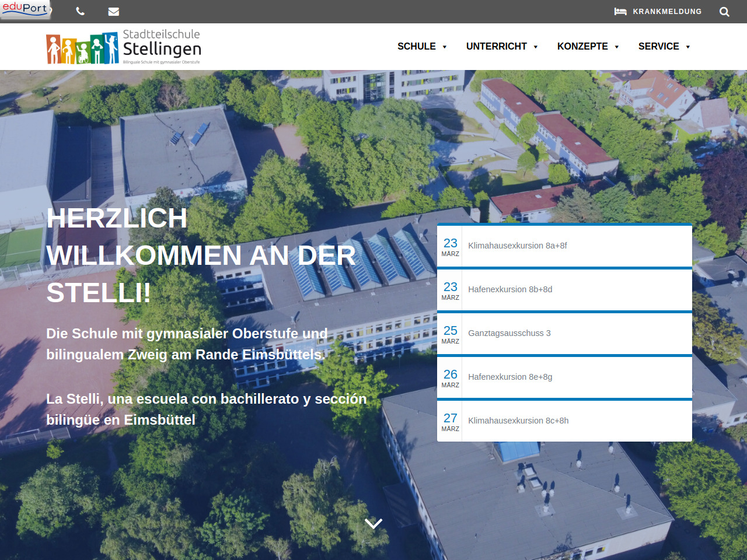Open Klimahausexkursion 8a+8f event
The height and width of the screenshot is (560, 747).
click(x=518, y=246)
